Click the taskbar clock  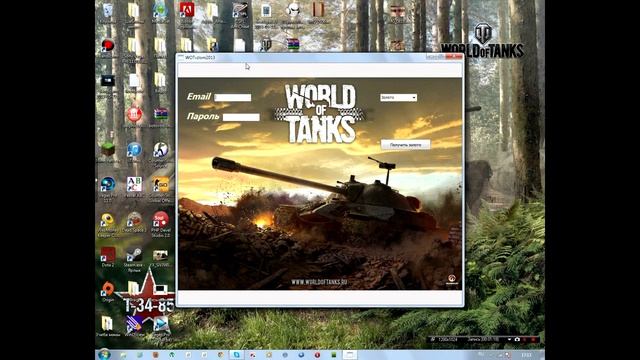(527, 355)
